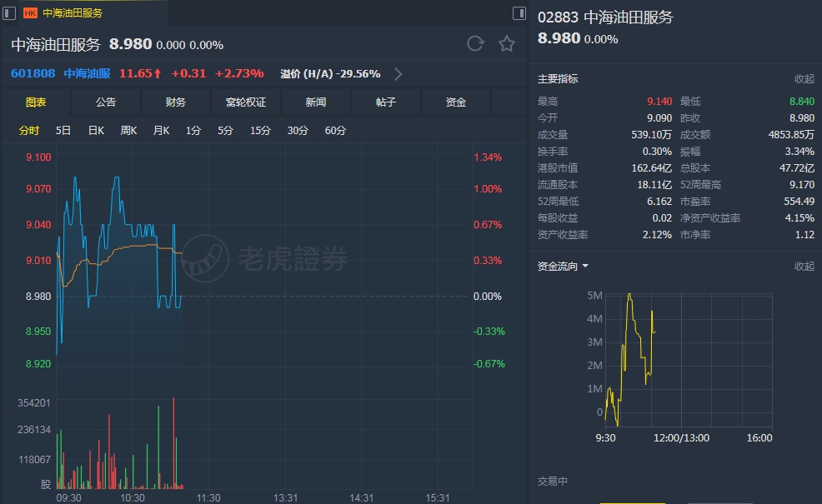
Task: Click the 最低 value 8.840
Action: click(802, 101)
